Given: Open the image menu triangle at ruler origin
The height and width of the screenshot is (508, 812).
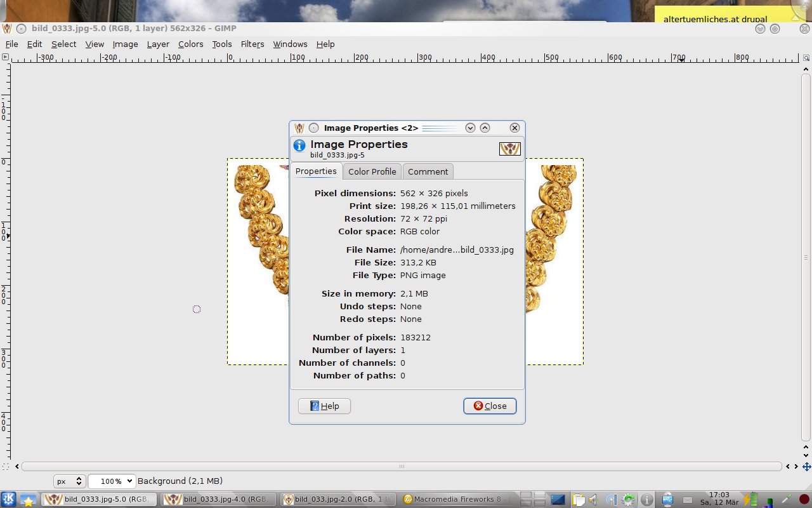Looking at the screenshot, I should pyautogui.click(x=5, y=57).
